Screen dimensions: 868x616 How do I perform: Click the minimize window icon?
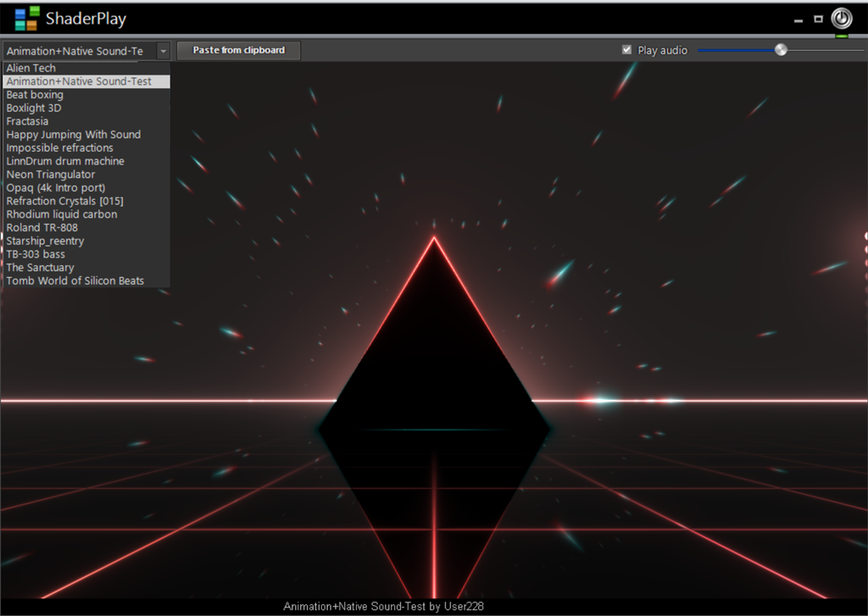click(x=798, y=20)
